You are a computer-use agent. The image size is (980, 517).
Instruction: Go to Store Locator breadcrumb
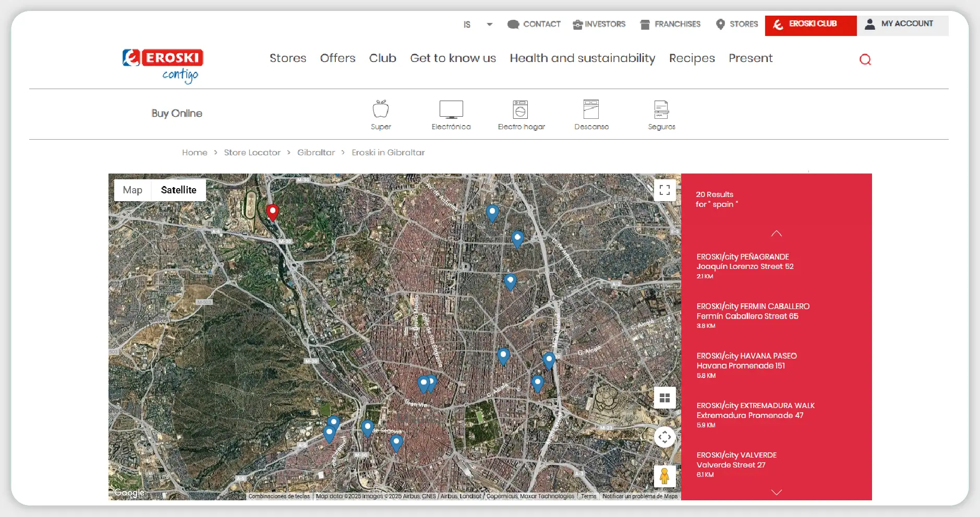[252, 152]
